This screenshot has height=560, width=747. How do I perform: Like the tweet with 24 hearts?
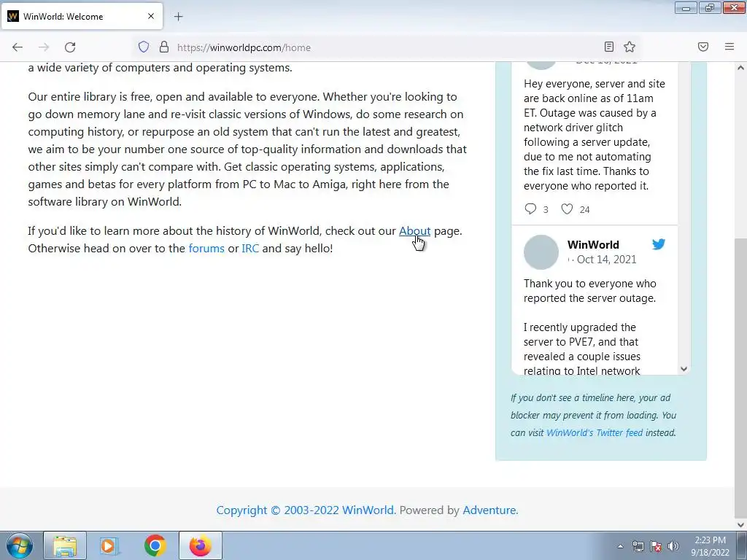(567, 209)
